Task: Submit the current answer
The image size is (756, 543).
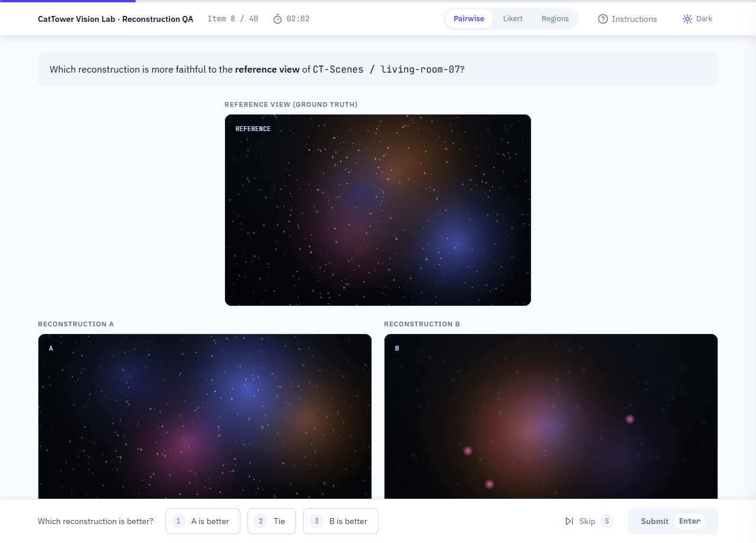Action: click(x=673, y=521)
